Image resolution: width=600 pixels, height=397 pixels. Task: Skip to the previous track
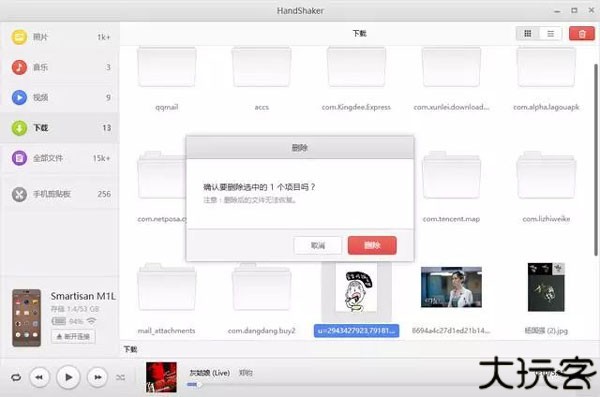[39, 377]
